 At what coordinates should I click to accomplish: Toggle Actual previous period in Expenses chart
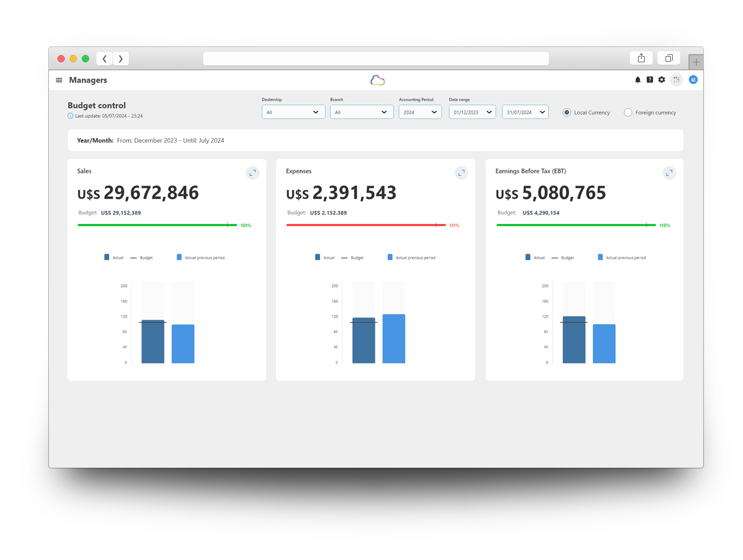point(411,258)
